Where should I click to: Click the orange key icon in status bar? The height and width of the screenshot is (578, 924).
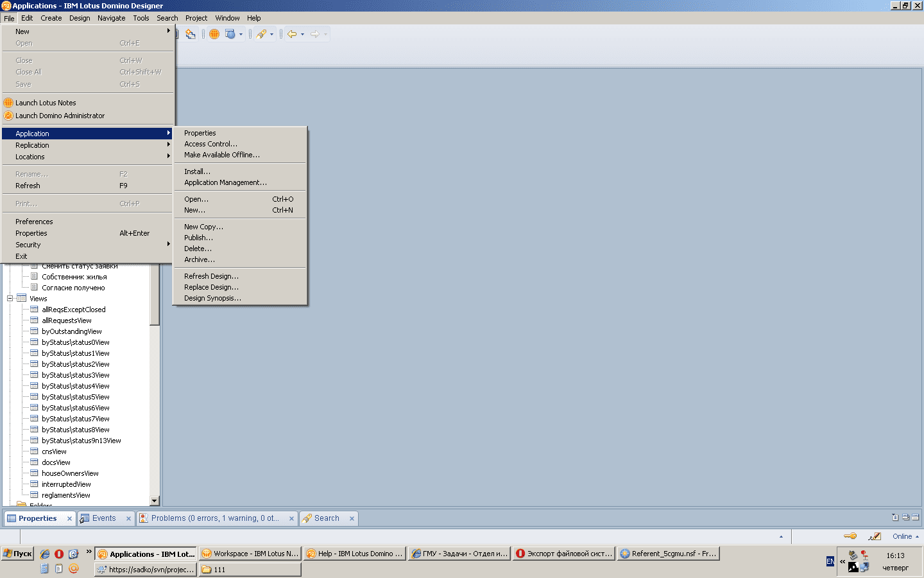pos(850,536)
